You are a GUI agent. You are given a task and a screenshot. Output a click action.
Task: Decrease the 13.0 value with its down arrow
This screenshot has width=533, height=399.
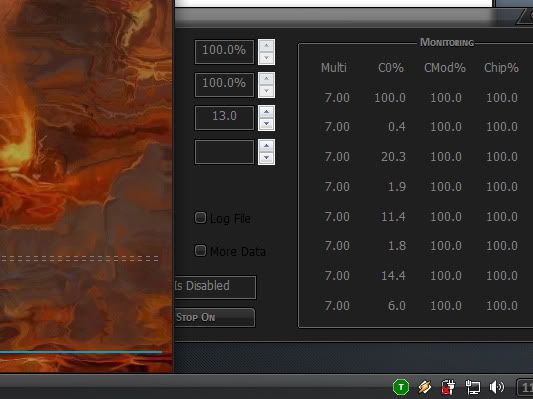coord(266,124)
